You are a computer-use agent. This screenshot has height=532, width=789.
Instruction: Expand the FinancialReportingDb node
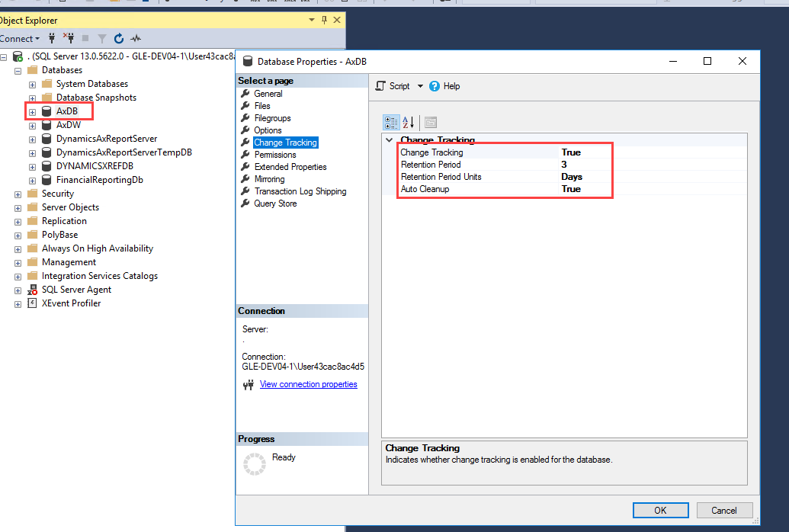point(32,181)
